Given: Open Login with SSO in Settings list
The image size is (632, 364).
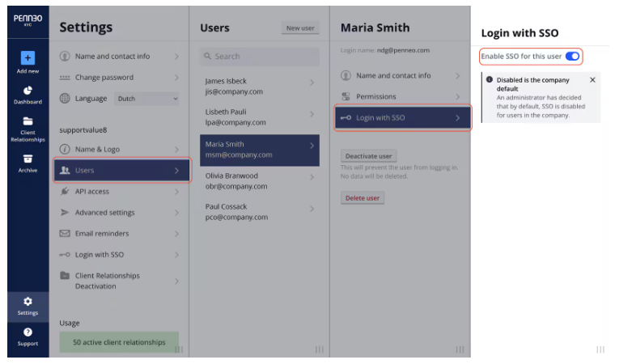Looking at the screenshot, I should [x=119, y=254].
